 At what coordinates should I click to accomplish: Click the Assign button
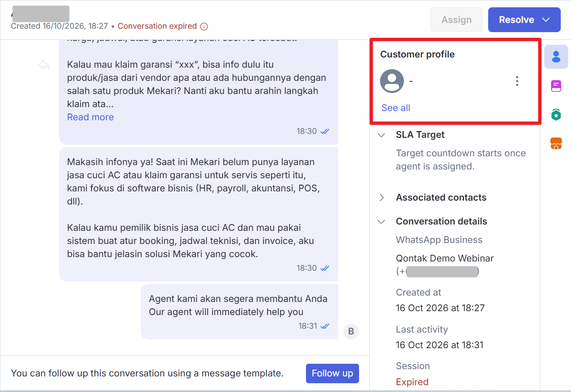457,19
